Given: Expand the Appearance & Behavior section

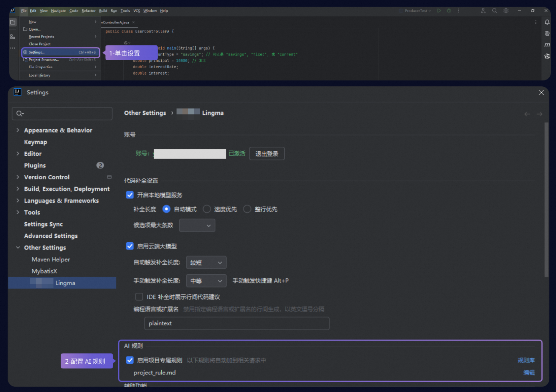Looking at the screenshot, I should pos(18,130).
